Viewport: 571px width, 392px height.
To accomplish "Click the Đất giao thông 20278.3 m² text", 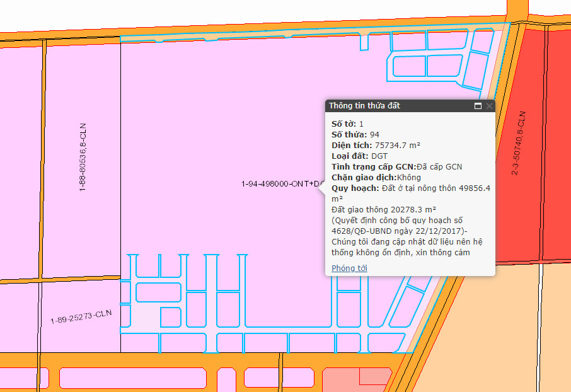I will (x=384, y=209).
